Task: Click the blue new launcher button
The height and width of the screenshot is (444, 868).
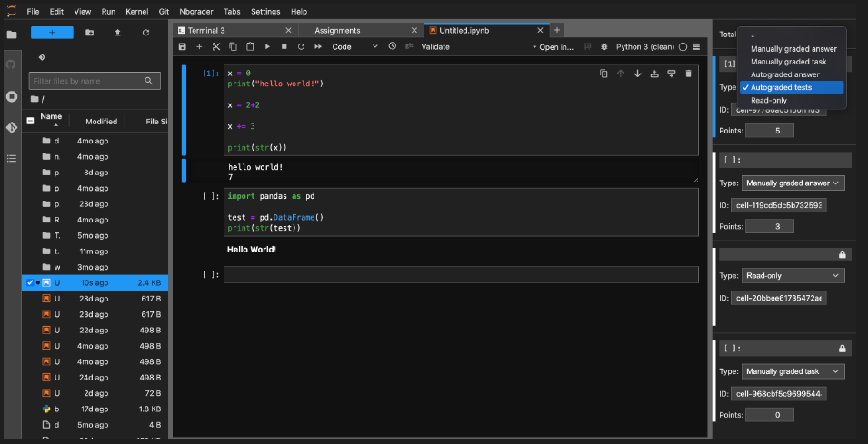Action: click(52, 33)
